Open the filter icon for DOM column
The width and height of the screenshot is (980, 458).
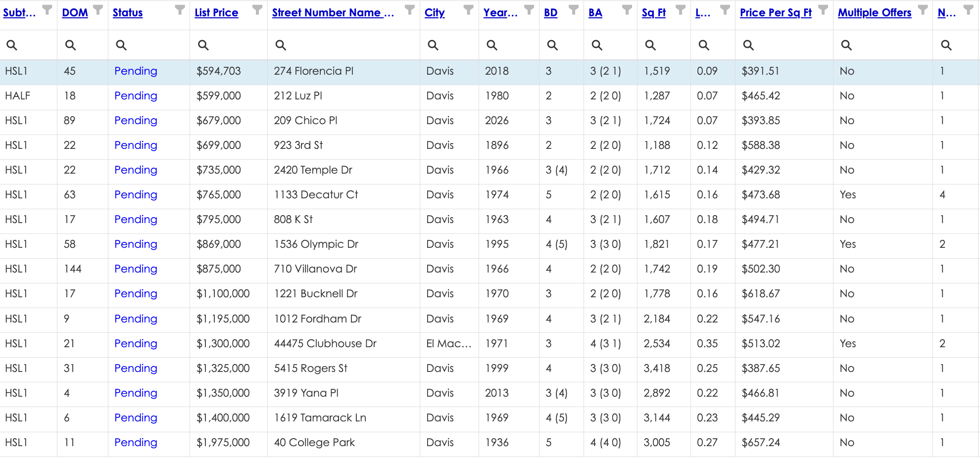pos(98,9)
